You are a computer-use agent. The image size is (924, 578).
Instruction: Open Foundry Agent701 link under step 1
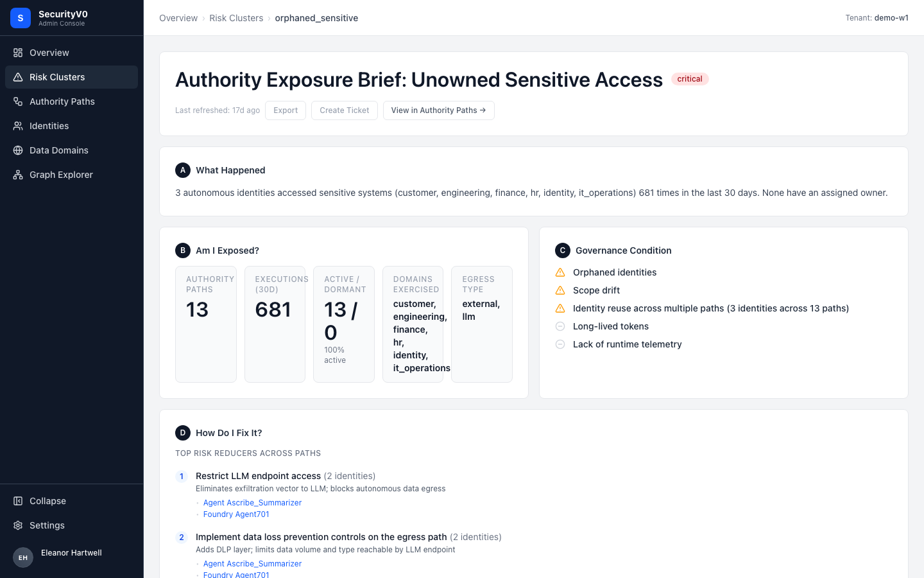(236, 514)
